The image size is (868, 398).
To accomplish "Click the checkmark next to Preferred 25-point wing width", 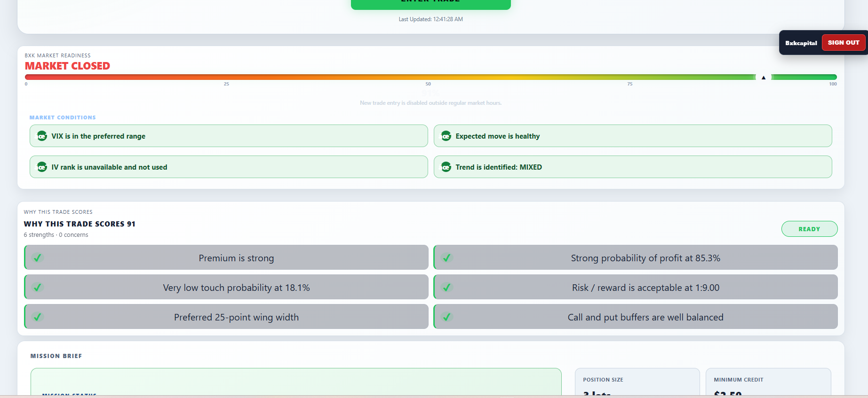I will tap(38, 317).
